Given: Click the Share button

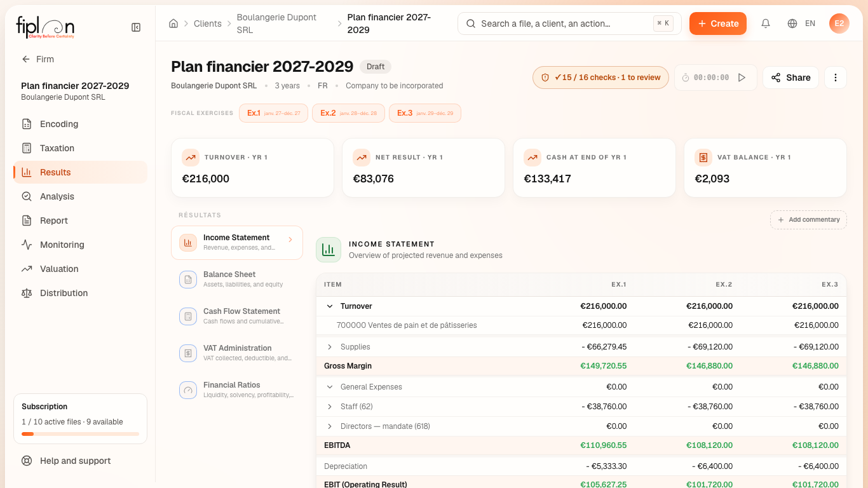Looking at the screenshot, I should pos(790,78).
